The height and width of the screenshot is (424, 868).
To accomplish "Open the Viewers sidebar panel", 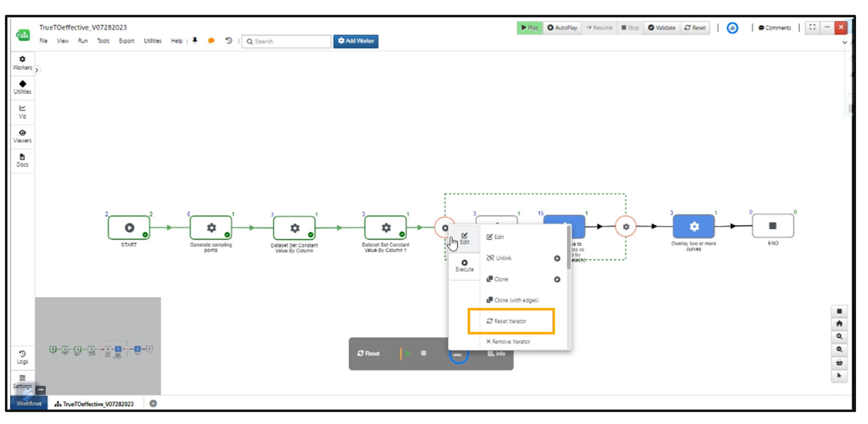I will click(x=22, y=136).
